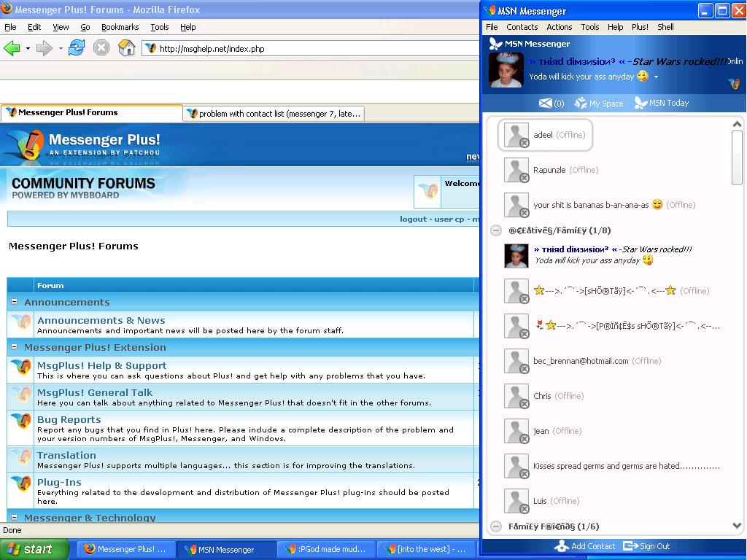Click the Add Contact icon

[x=561, y=546]
